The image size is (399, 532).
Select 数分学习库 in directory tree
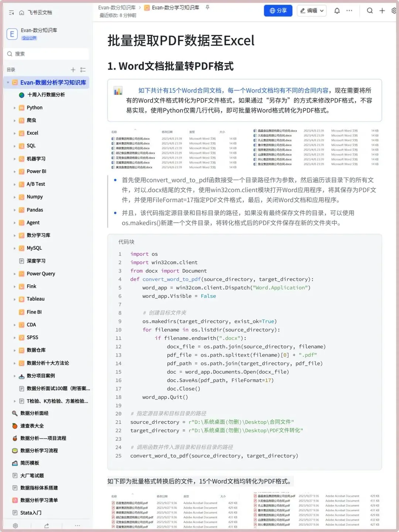tap(38, 235)
